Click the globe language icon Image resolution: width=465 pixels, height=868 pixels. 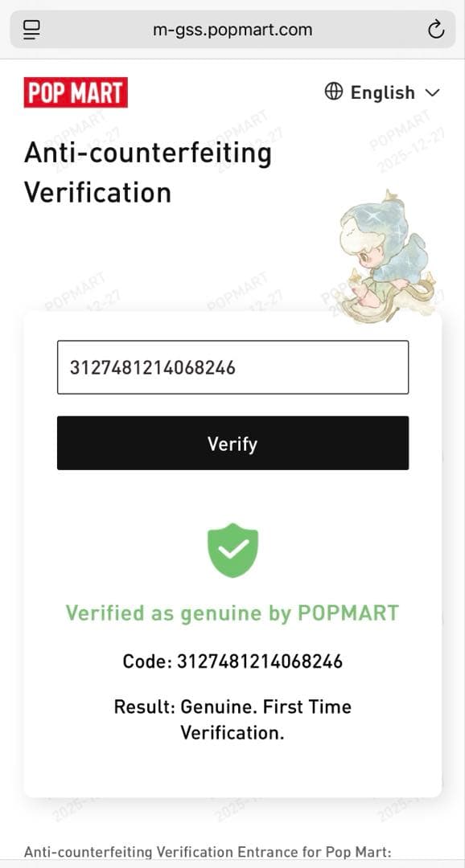pos(334,92)
